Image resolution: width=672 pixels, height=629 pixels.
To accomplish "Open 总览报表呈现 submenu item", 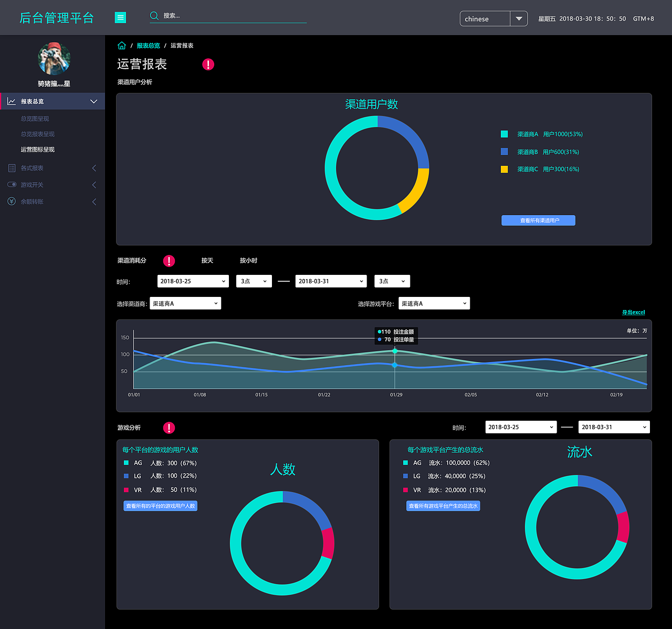I will [x=38, y=134].
